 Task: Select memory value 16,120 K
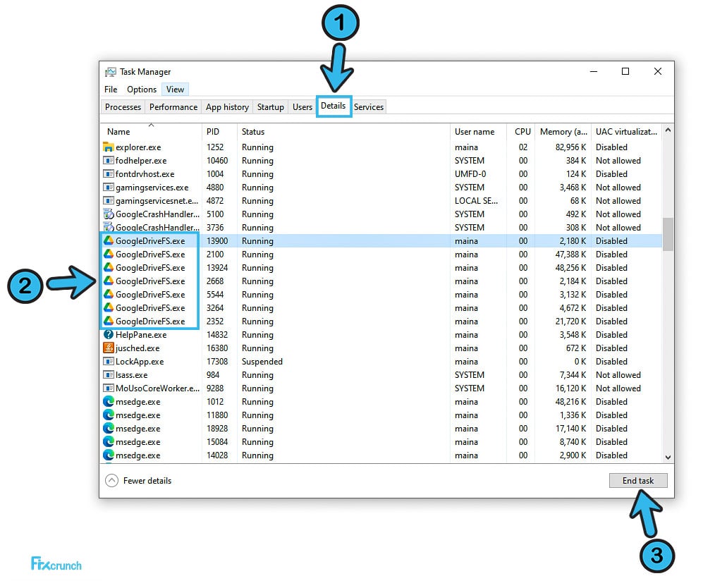[570, 388]
